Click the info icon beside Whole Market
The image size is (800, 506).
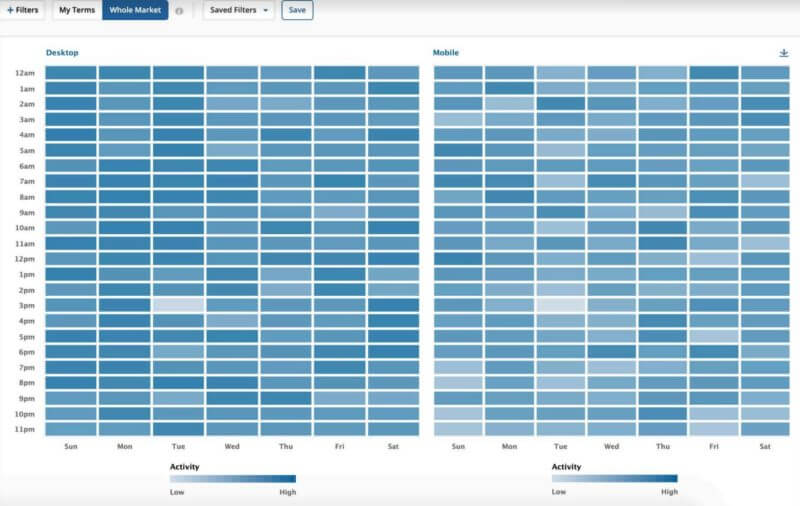pyautogui.click(x=179, y=11)
